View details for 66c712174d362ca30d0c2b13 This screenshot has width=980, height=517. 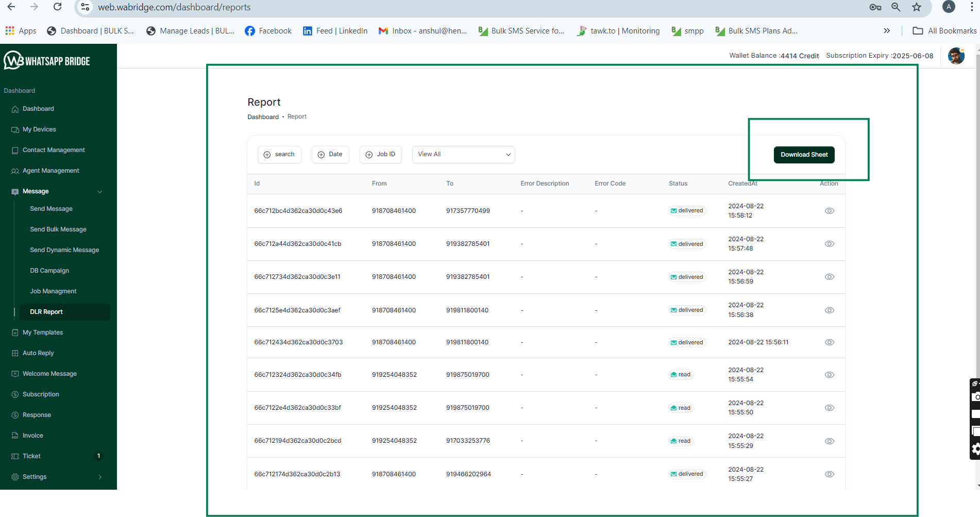(x=829, y=474)
